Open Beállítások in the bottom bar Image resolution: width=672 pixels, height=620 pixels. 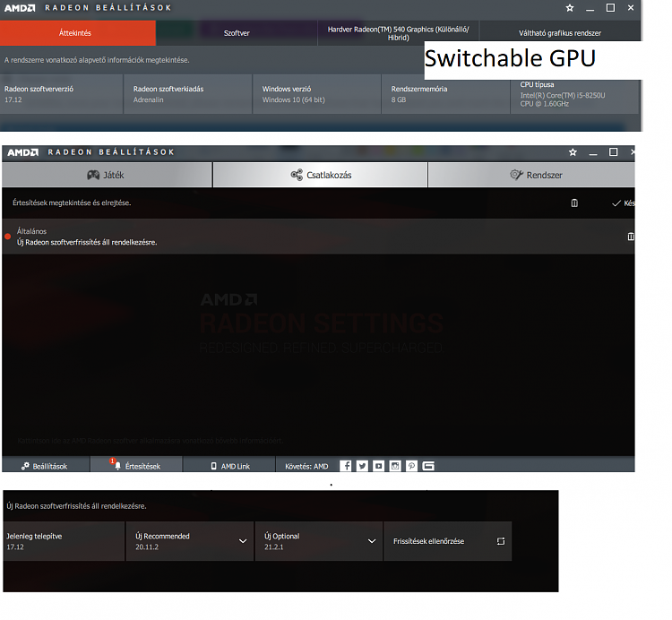point(46,466)
